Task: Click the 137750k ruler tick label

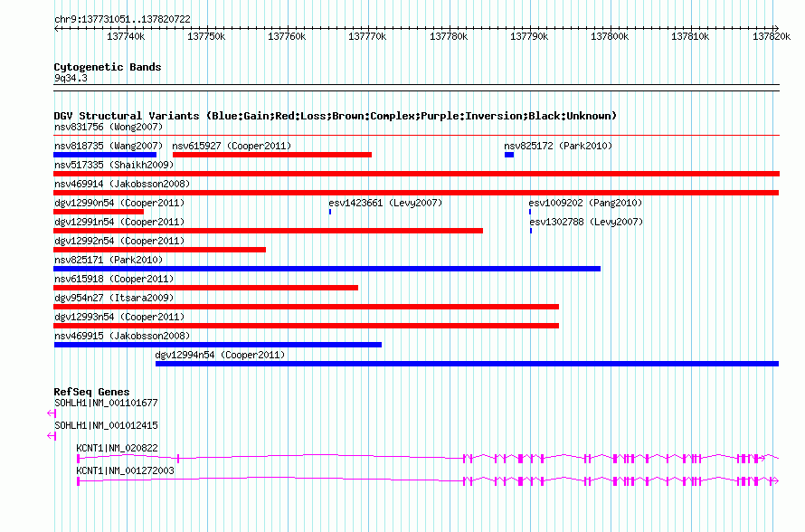Action: click(206, 36)
